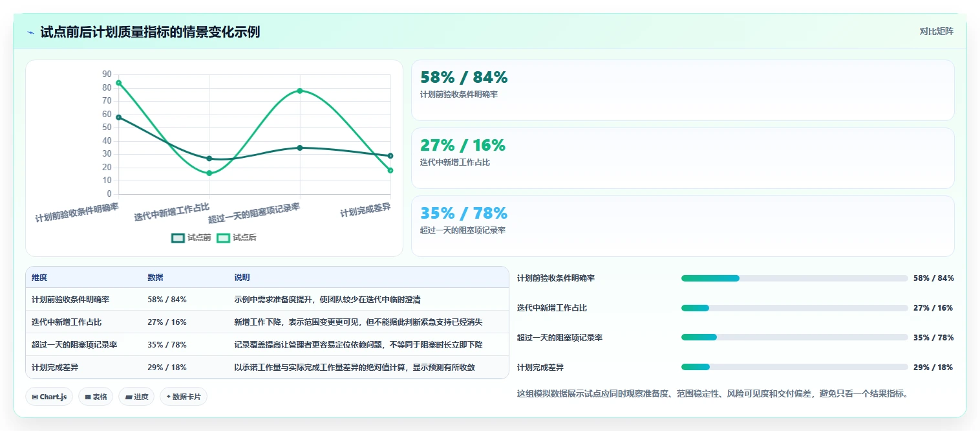Click the 试点后 low point at 16
The height and width of the screenshot is (431, 980).
coord(209,173)
